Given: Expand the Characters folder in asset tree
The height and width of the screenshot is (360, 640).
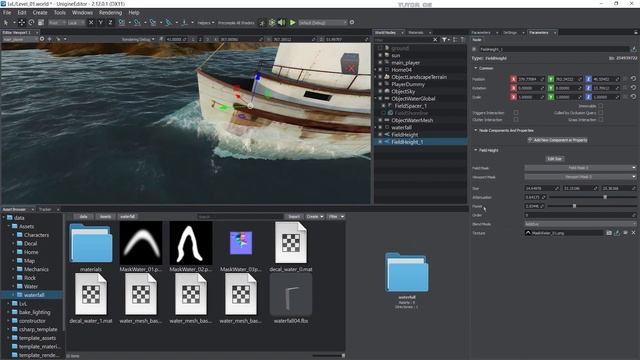Looking at the screenshot, I should coord(13,235).
